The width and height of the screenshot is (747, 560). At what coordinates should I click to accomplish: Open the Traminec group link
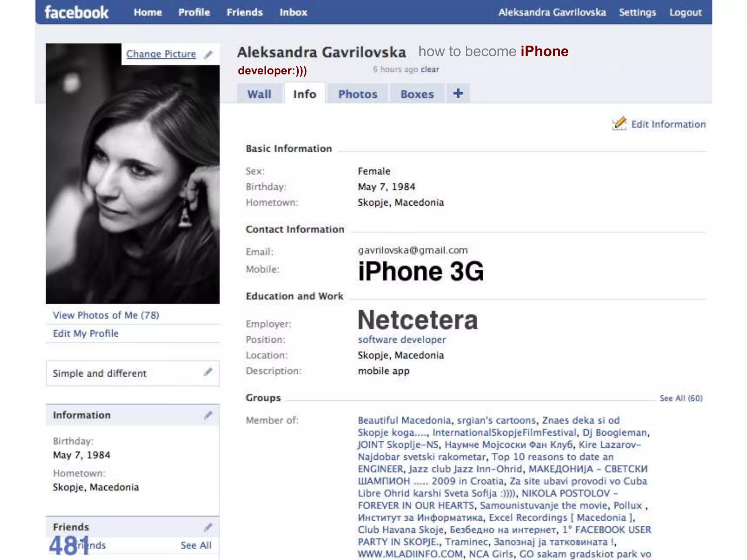(x=467, y=542)
